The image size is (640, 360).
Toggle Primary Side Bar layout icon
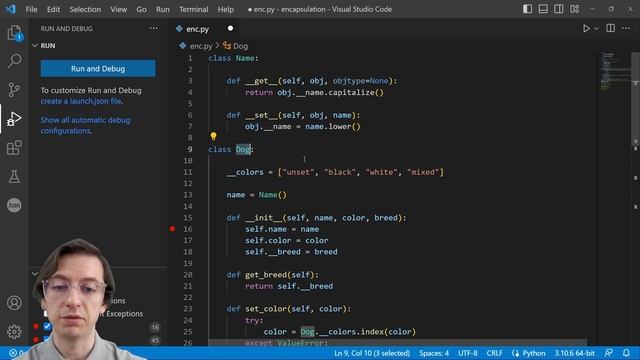(527, 9)
